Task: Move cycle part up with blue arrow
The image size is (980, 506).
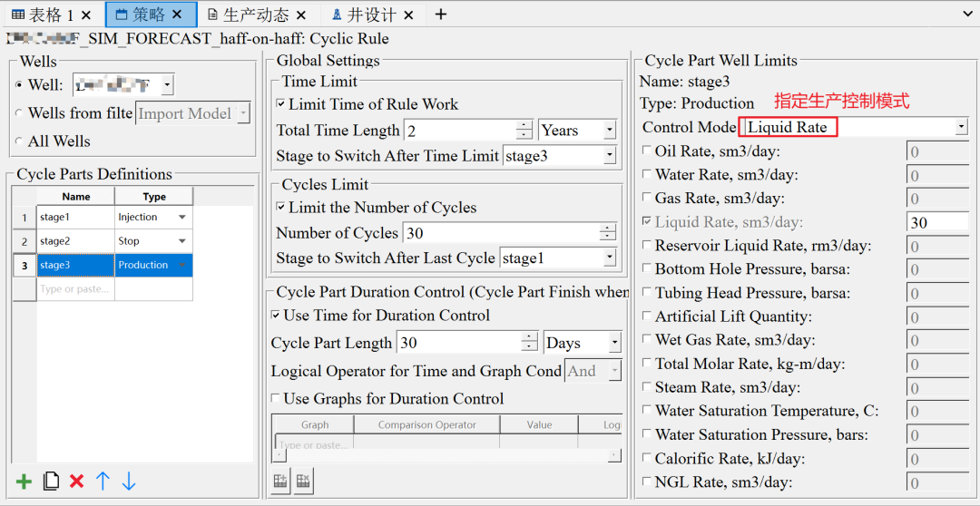Action: tap(103, 482)
